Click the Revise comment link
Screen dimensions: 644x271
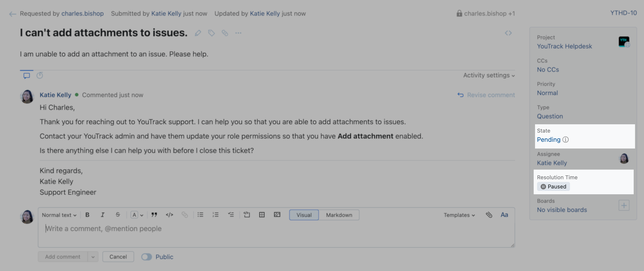486,95
